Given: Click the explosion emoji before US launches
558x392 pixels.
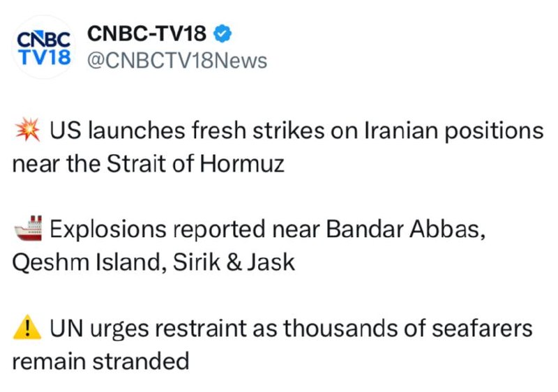Looking at the screenshot, I should click(x=28, y=130).
